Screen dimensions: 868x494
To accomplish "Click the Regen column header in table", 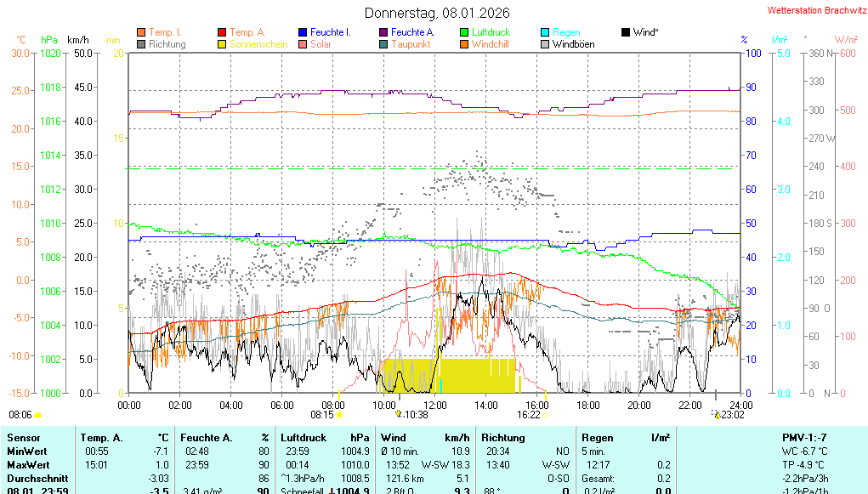I will (598, 437).
